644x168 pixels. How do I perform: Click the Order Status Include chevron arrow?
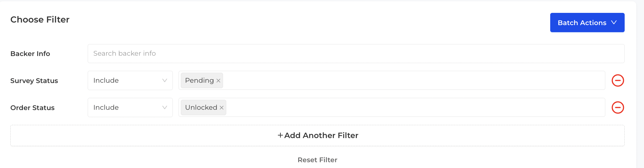coord(165,107)
